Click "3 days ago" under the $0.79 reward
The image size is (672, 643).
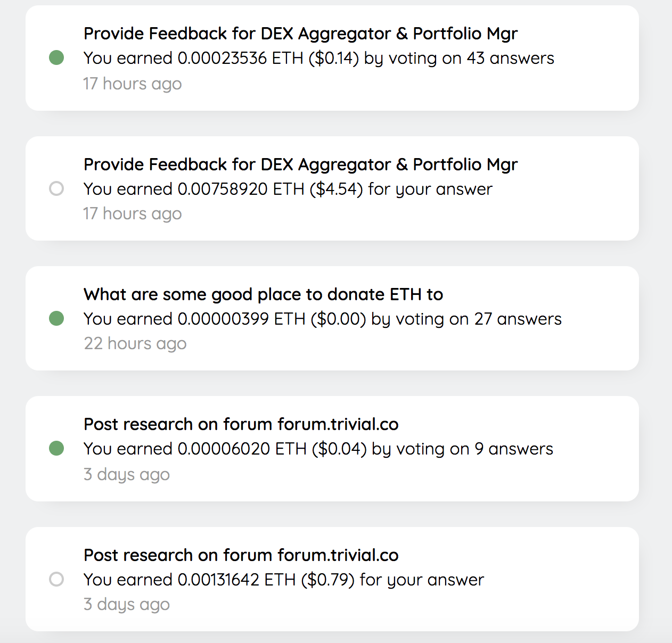(127, 604)
